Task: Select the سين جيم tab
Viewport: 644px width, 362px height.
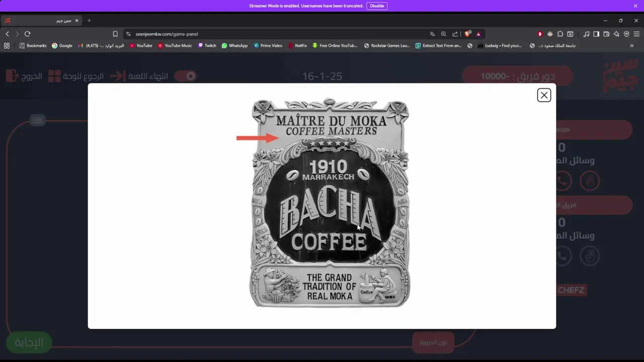Action: point(41,21)
